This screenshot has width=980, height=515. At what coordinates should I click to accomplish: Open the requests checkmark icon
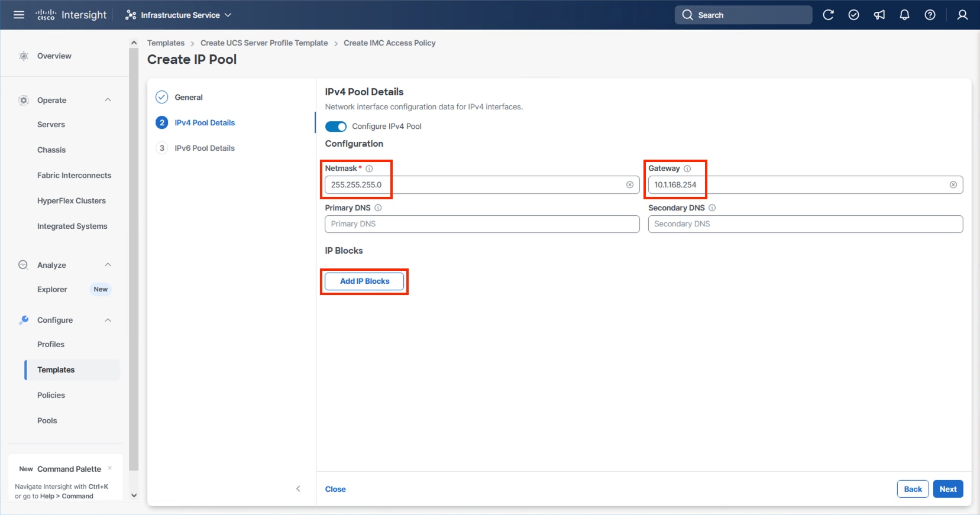point(853,15)
